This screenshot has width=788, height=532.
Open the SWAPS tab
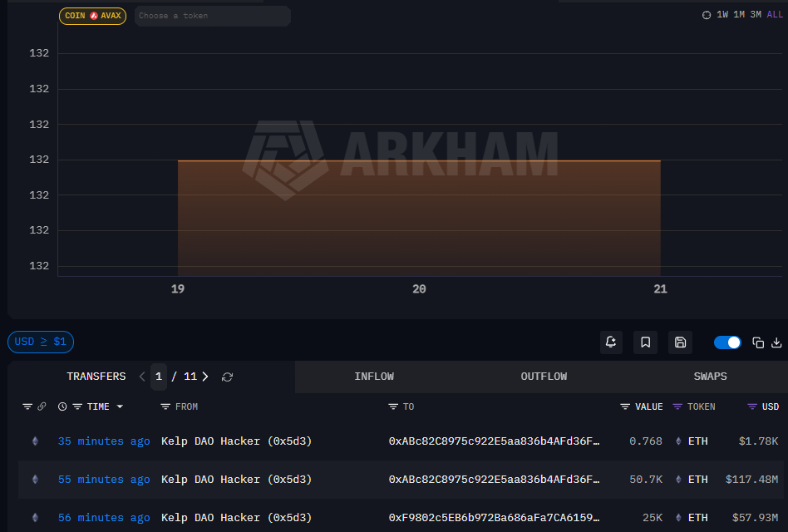point(710,377)
